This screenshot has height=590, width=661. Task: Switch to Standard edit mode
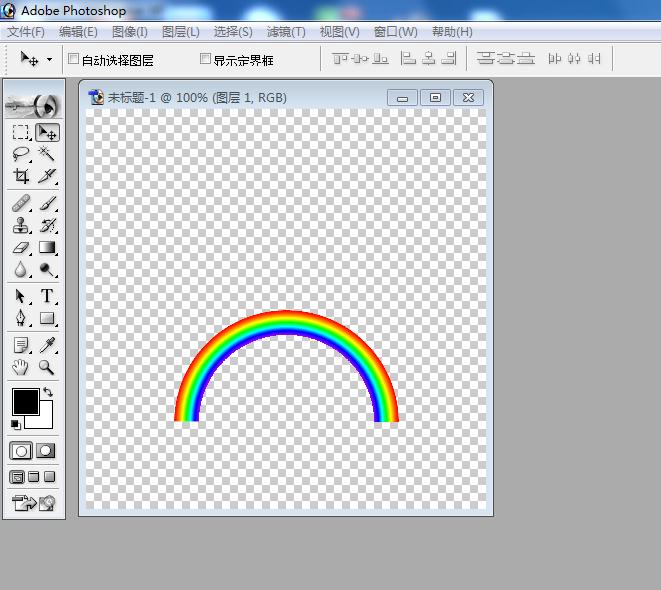click(x=21, y=451)
